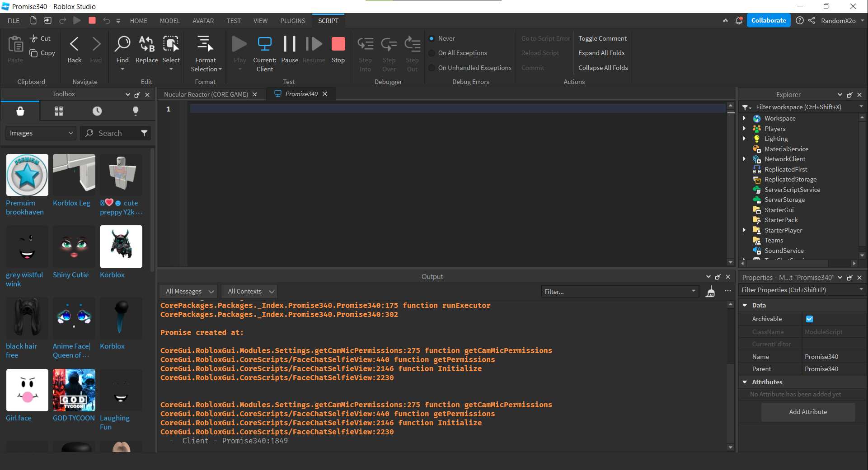This screenshot has height=470, width=868.
Task: Expand Workspace in the Explorer
Action: [x=745, y=118]
